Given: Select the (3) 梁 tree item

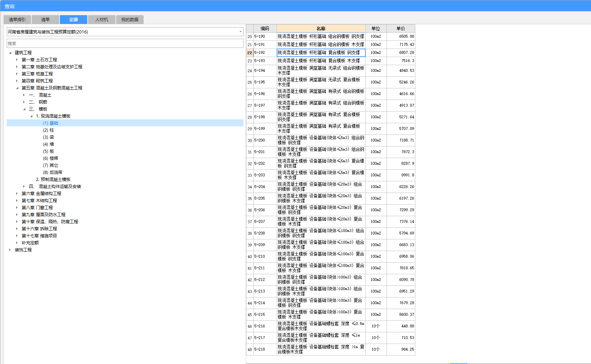Looking at the screenshot, I should [49, 137].
